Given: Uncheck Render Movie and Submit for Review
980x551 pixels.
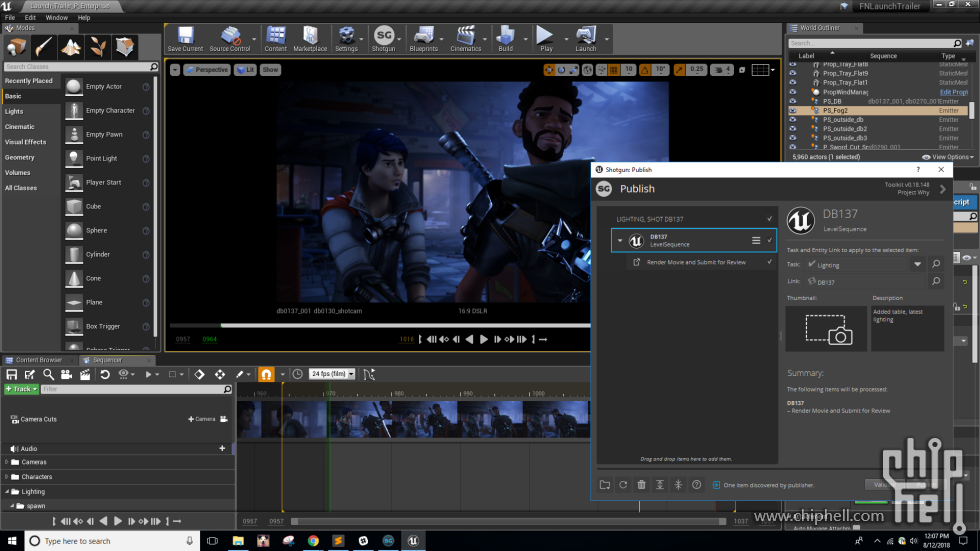Looking at the screenshot, I should (769, 262).
